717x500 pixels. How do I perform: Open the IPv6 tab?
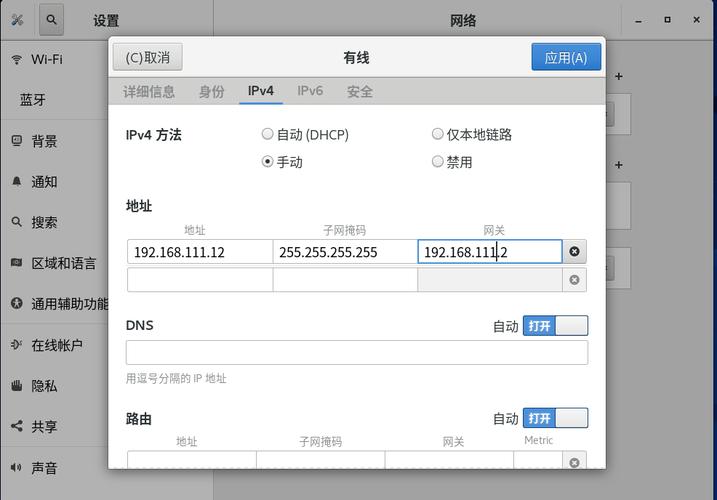pyautogui.click(x=310, y=91)
